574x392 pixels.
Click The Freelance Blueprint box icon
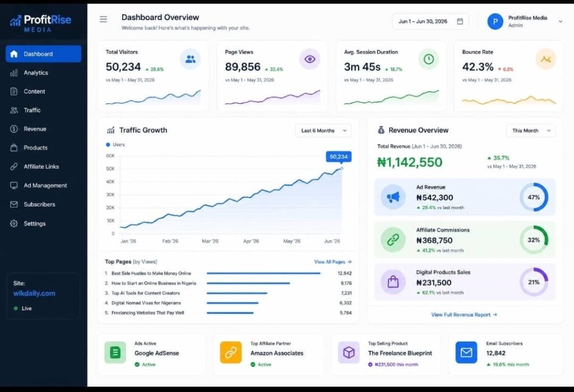point(349,352)
